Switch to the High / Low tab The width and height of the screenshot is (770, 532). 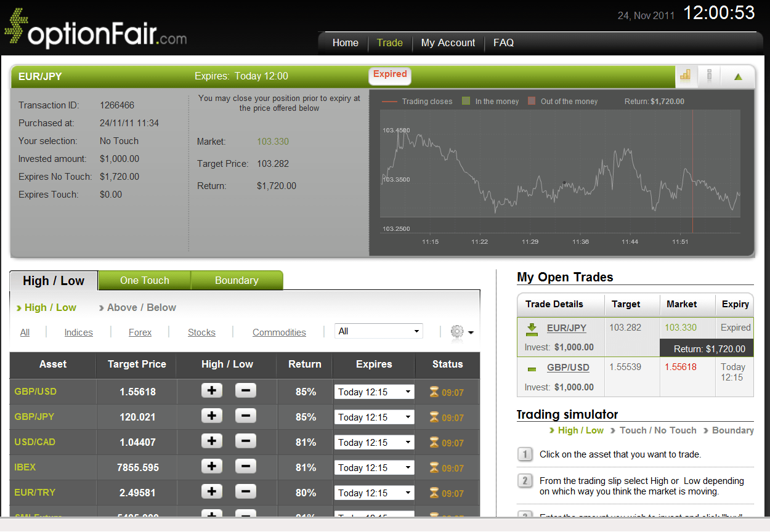[54, 281]
